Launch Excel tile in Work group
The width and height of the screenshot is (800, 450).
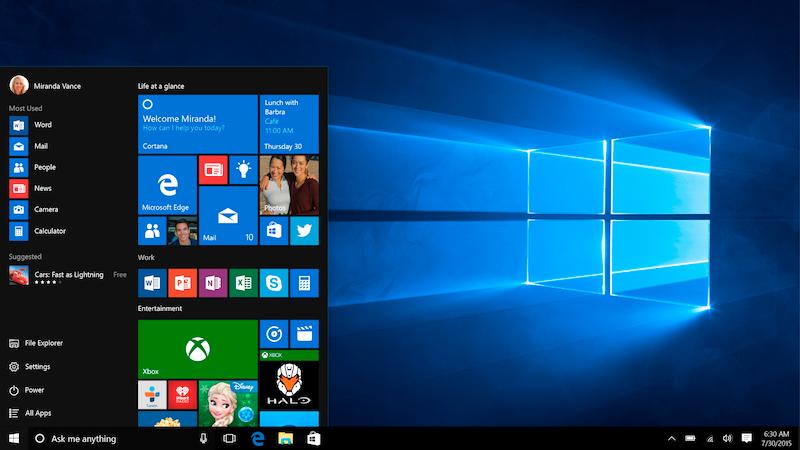click(243, 283)
